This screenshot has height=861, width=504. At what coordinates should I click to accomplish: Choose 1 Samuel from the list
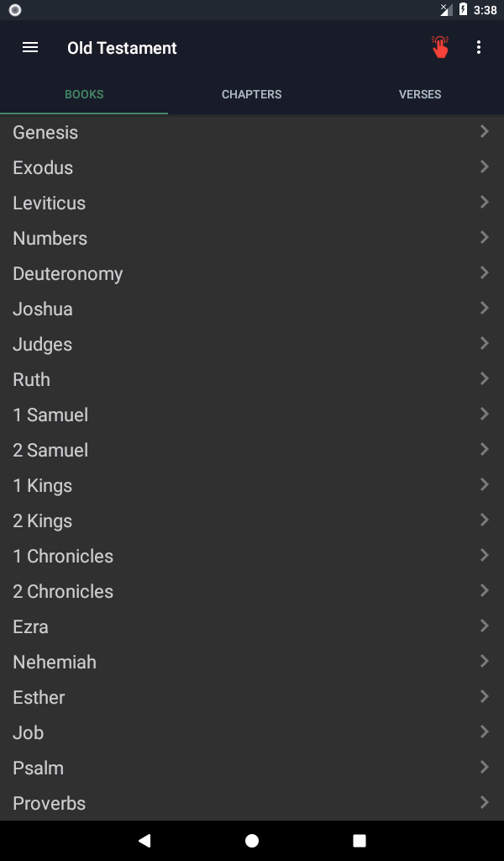[50, 415]
